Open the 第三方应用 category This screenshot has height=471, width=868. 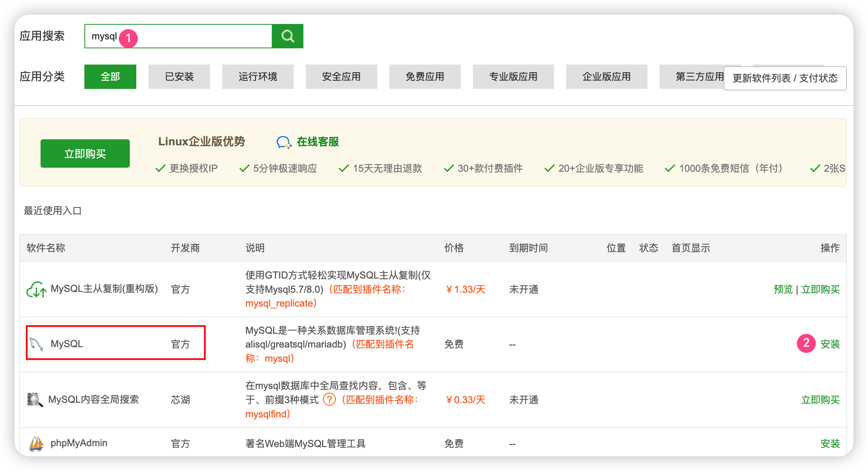click(x=692, y=77)
